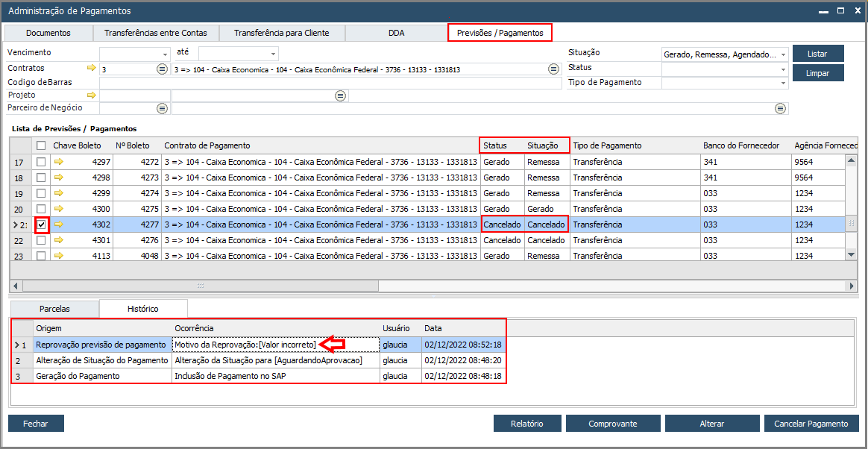Toggle the select-all checkbox in table header
Image resolution: width=868 pixels, height=449 pixels.
point(41,145)
